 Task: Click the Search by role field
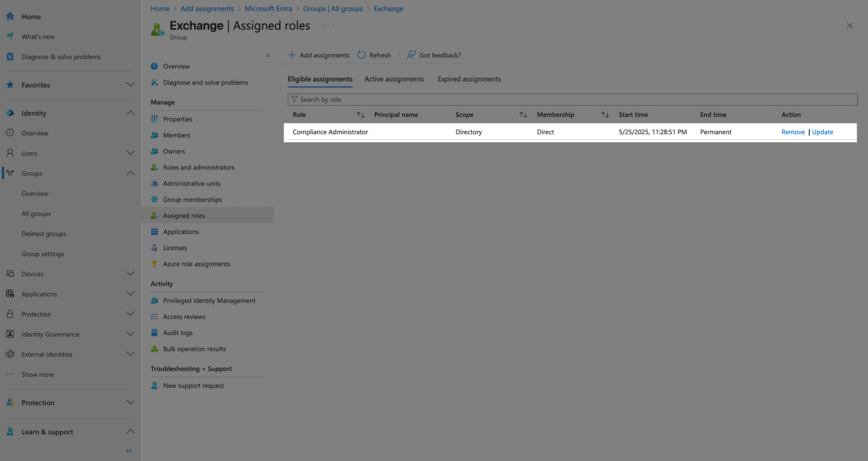tap(573, 100)
